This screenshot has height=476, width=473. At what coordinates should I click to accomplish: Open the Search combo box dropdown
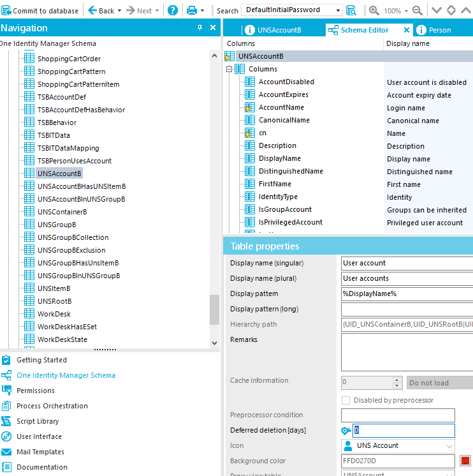coord(338,10)
